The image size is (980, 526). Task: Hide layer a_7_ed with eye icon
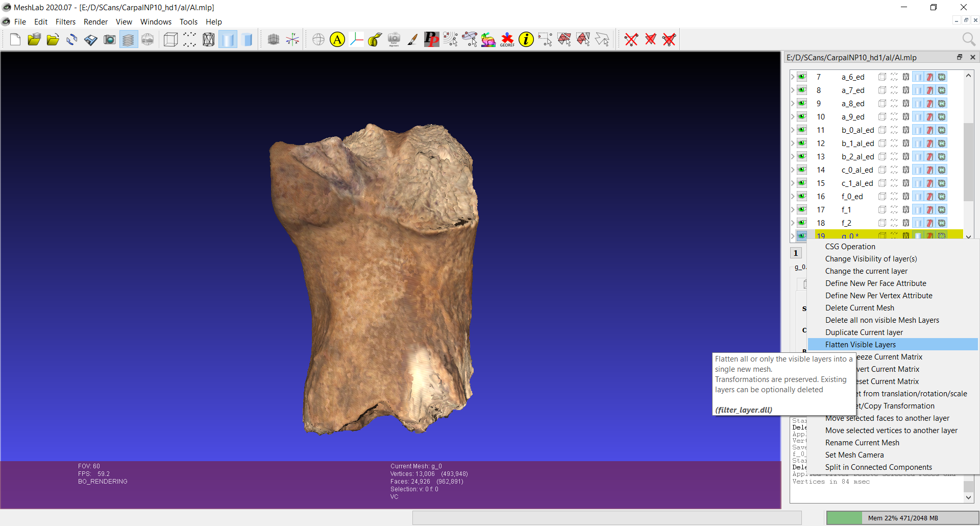[x=802, y=90]
